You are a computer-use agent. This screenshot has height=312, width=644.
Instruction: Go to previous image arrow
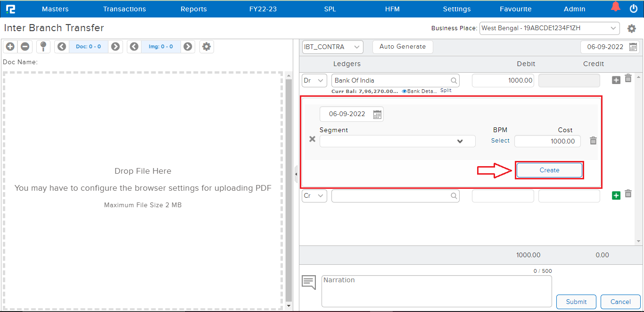point(134,46)
